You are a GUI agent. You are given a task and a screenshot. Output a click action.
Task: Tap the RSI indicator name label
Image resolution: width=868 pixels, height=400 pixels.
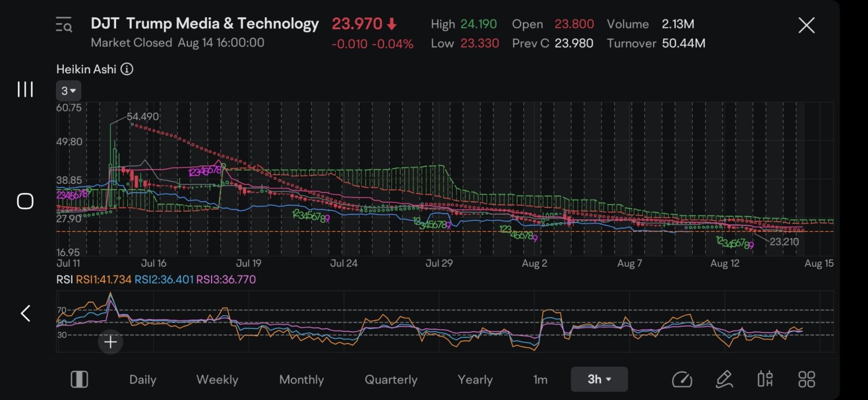click(65, 280)
